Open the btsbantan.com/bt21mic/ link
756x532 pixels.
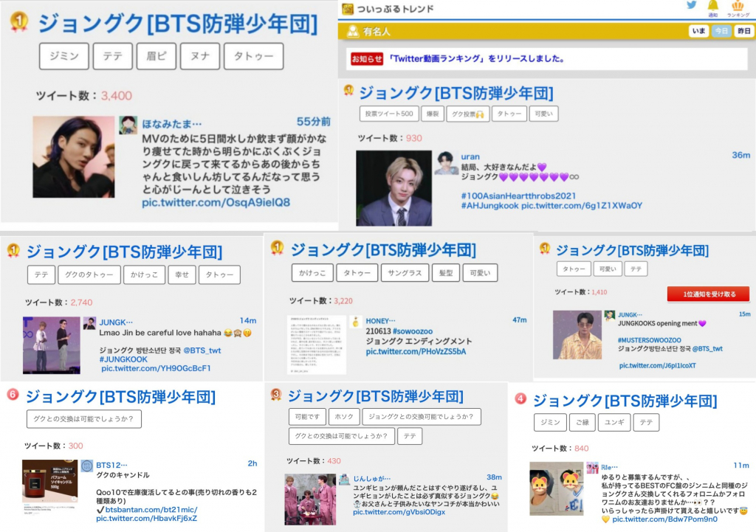151,510
